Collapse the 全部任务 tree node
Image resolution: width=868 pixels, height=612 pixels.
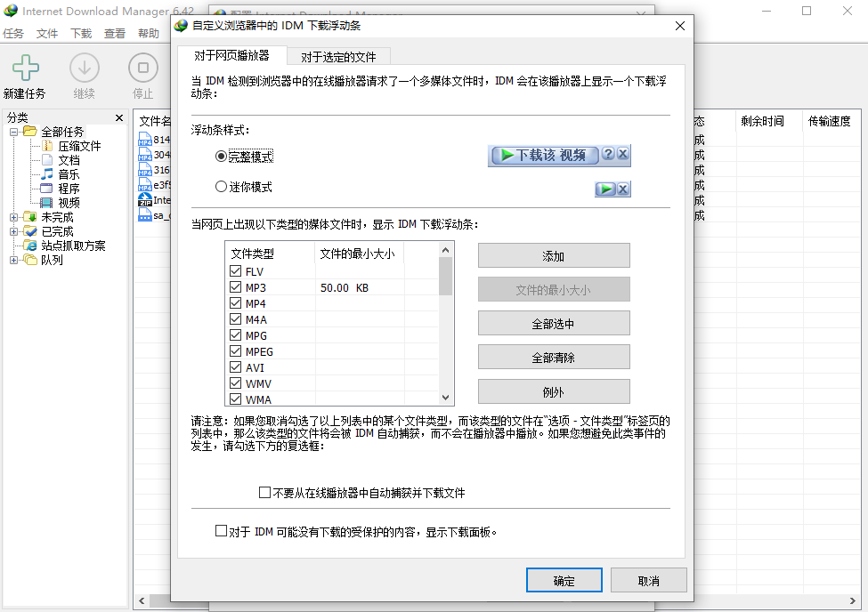tap(15, 131)
